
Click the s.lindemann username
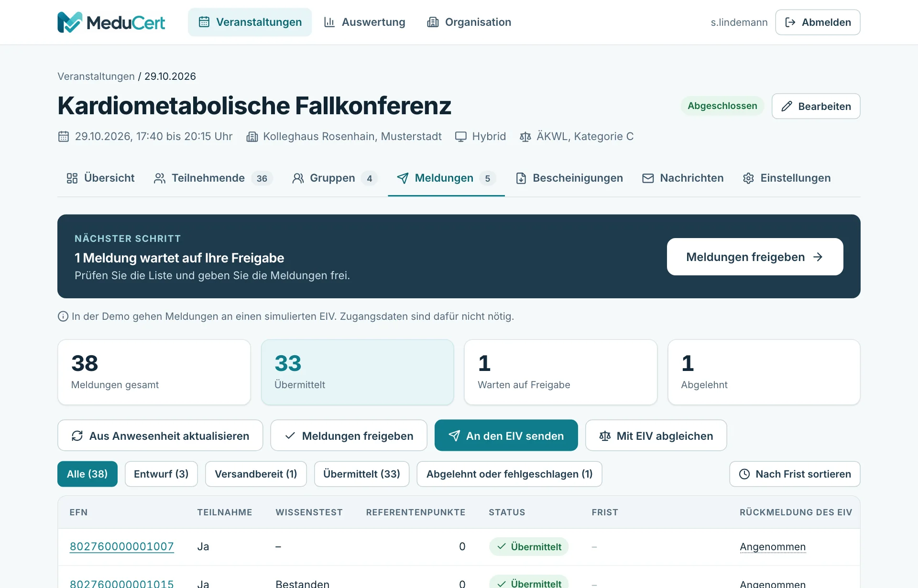[739, 22]
